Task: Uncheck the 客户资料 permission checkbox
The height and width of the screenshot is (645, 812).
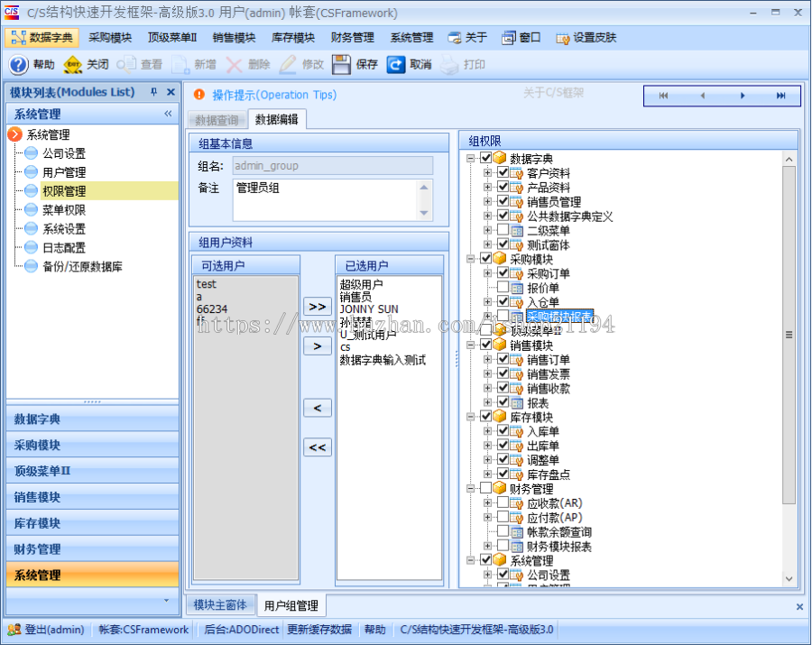Action: coord(503,173)
